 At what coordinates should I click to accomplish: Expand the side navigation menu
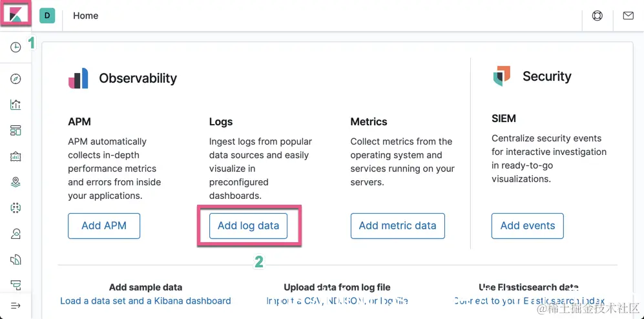(x=16, y=305)
